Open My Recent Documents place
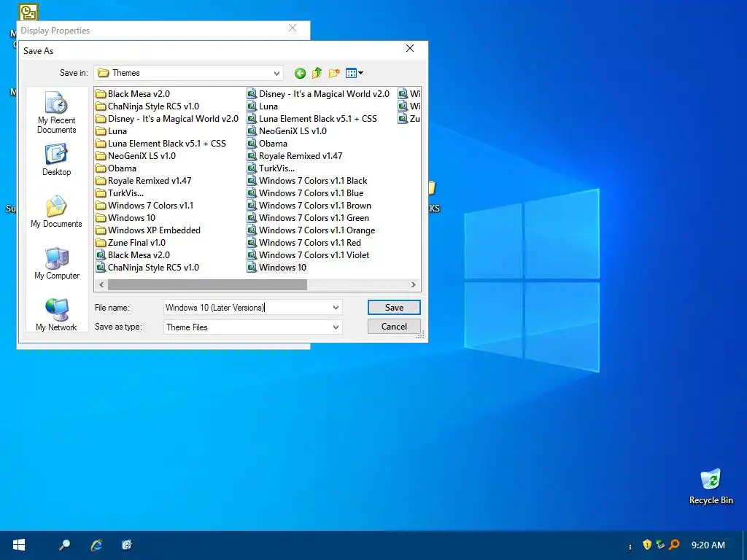 (x=57, y=113)
